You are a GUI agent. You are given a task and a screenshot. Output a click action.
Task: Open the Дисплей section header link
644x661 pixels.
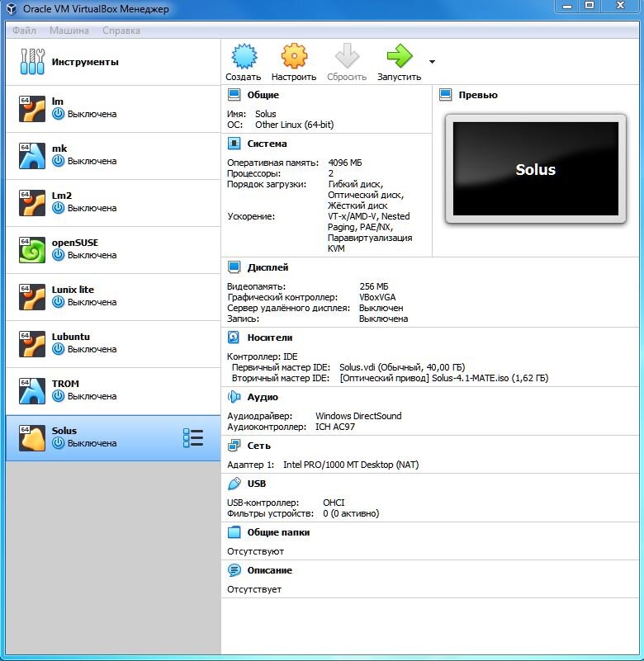[x=268, y=267]
